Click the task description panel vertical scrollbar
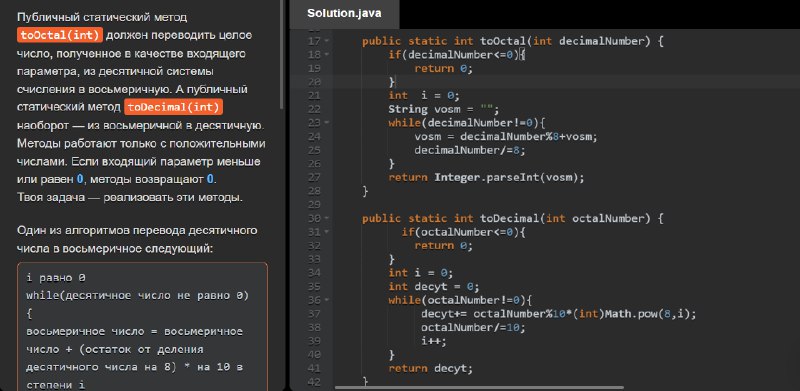The image size is (800, 391). pyautogui.click(x=281, y=54)
